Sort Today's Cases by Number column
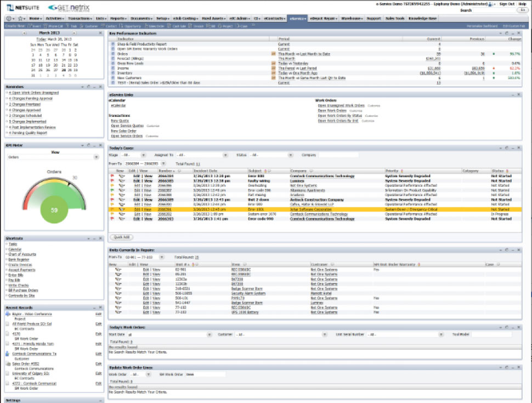Viewport: 532px width, 403px height. point(166,171)
